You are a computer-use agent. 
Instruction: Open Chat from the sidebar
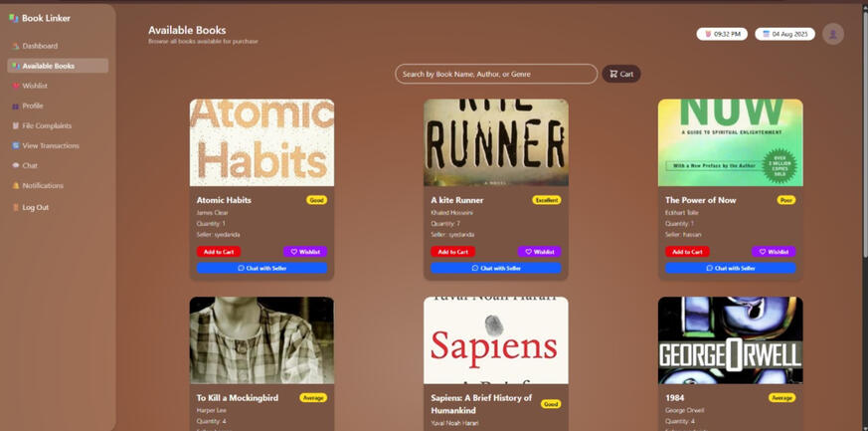tap(58, 165)
